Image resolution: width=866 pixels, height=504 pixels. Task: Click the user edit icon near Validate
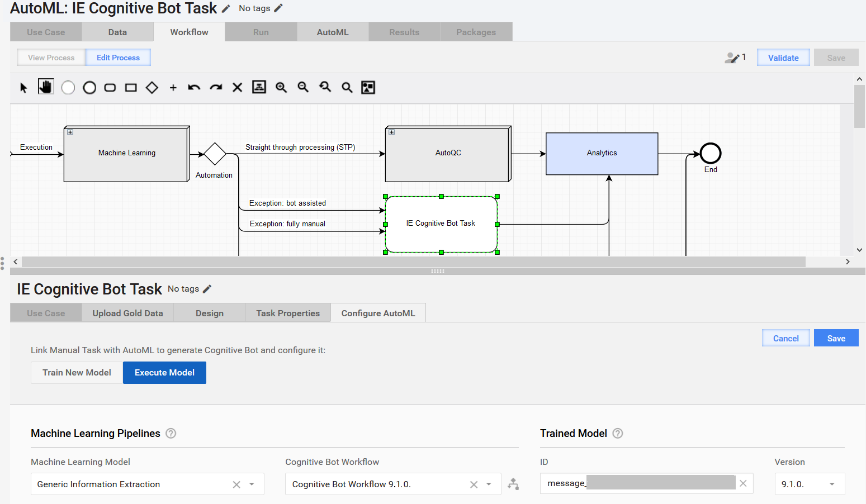[x=732, y=58]
